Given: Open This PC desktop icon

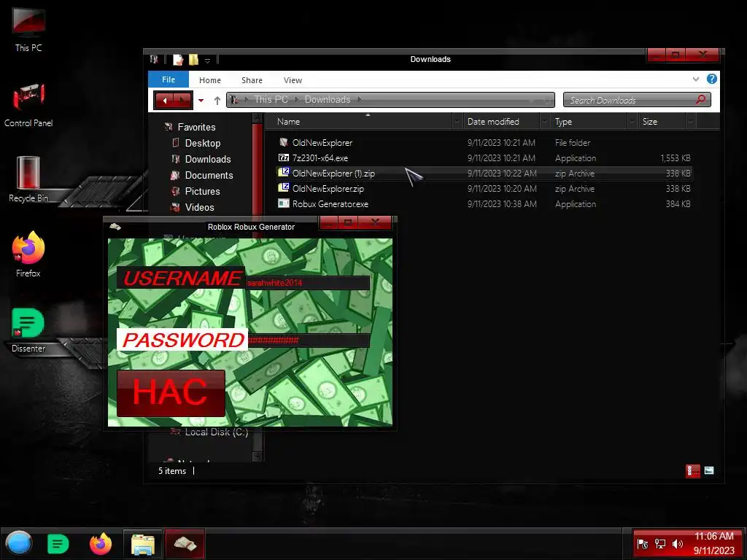Looking at the screenshot, I should pyautogui.click(x=28, y=29).
